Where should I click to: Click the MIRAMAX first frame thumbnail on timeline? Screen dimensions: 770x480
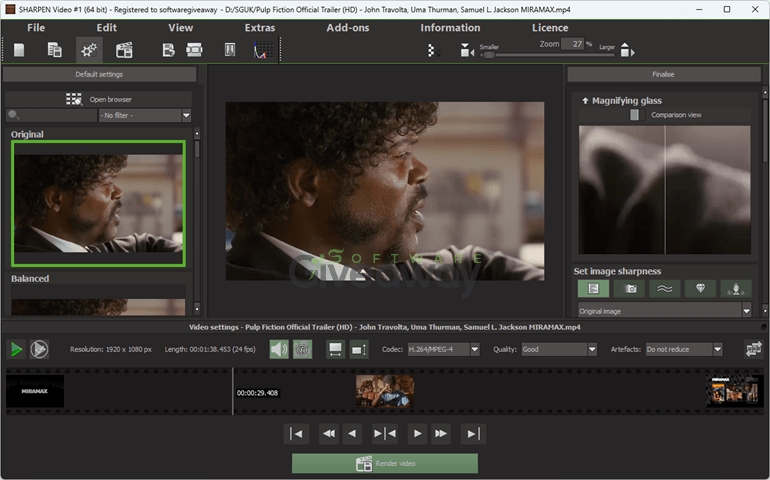(35, 391)
